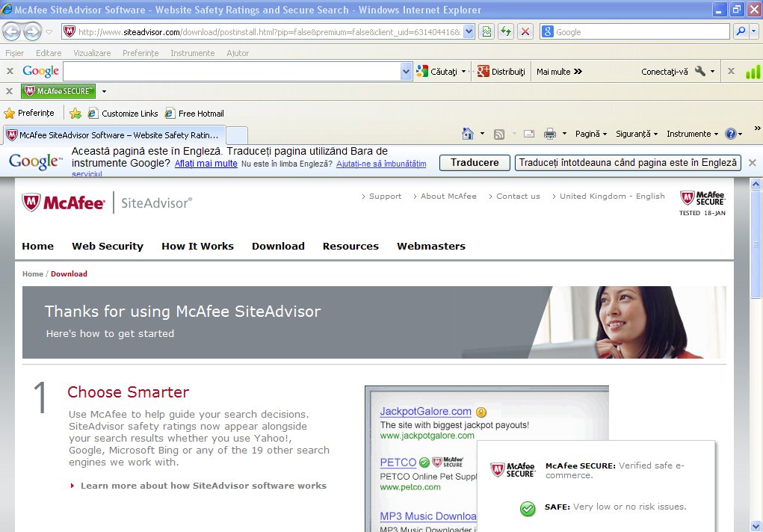
Task: Click the Print printer icon
Action: tap(550, 134)
